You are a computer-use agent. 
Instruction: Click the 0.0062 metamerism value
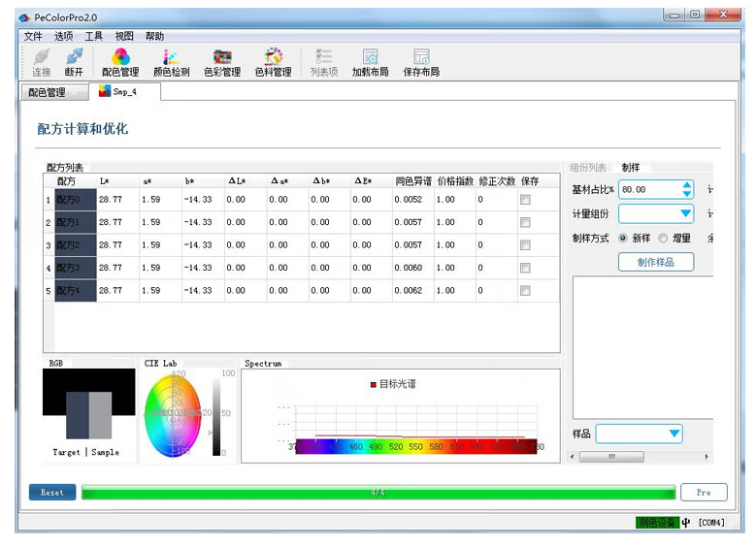(408, 291)
